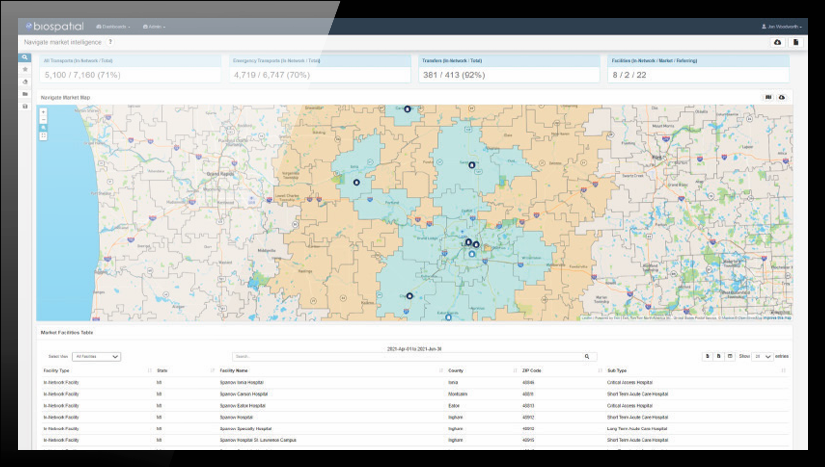
Task: Open the question mark help icon
Action: click(110, 42)
